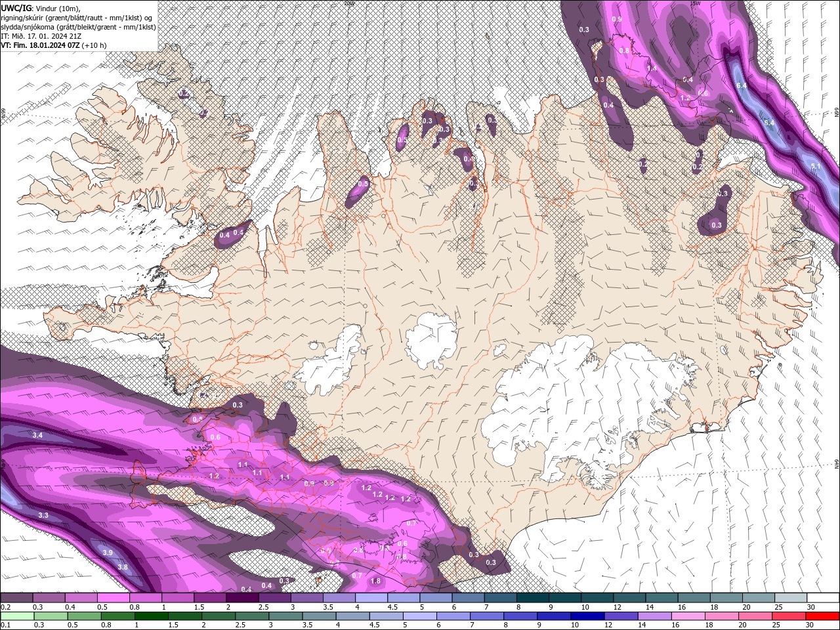Pick the bright red 30 rain legend swatch
This screenshot has width=840, height=630.
tap(822, 616)
